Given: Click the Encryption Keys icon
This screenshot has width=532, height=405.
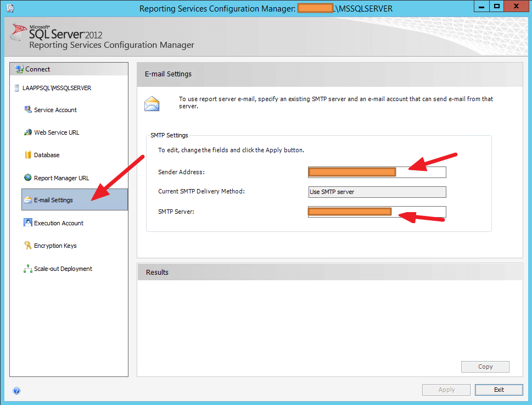Looking at the screenshot, I should click(x=28, y=246).
